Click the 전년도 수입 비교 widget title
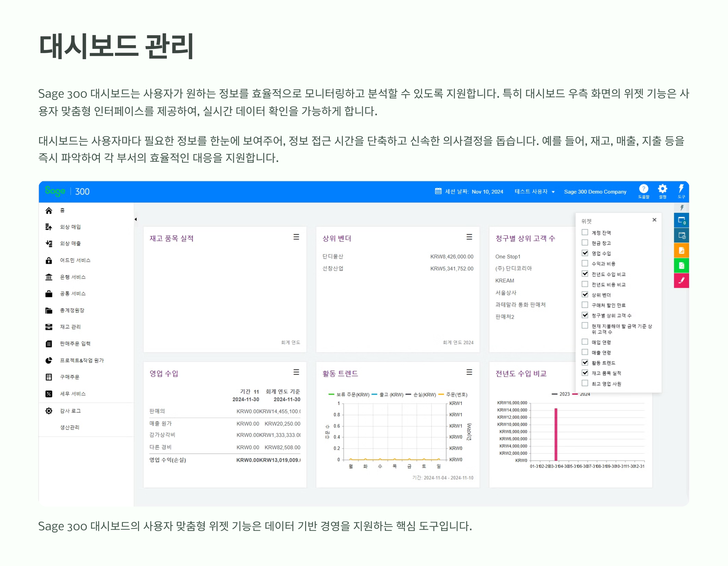 tap(521, 374)
